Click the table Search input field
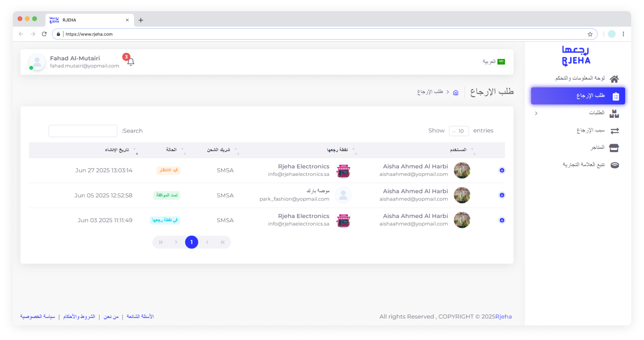Screen dimensions: 644x340 (83, 131)
